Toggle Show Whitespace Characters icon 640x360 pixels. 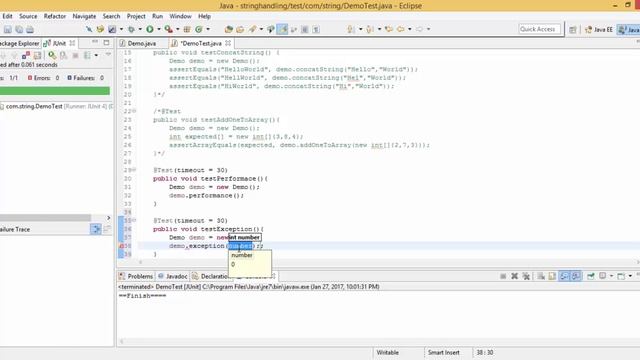(316, 29)
